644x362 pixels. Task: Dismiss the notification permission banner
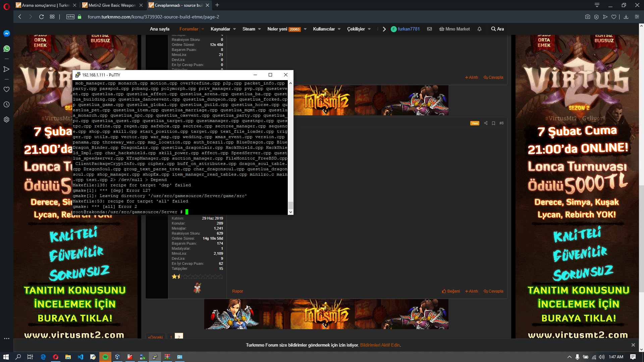(633, 345)
